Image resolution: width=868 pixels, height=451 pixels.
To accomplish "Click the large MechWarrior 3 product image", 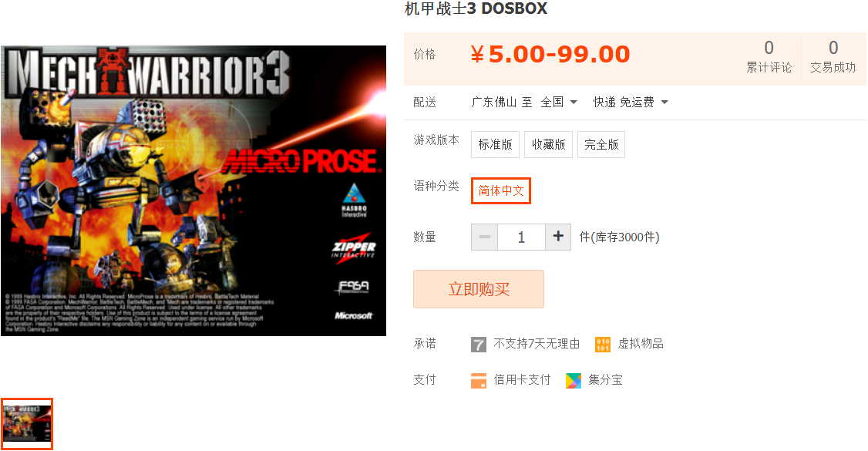I will tap(193, 190).
